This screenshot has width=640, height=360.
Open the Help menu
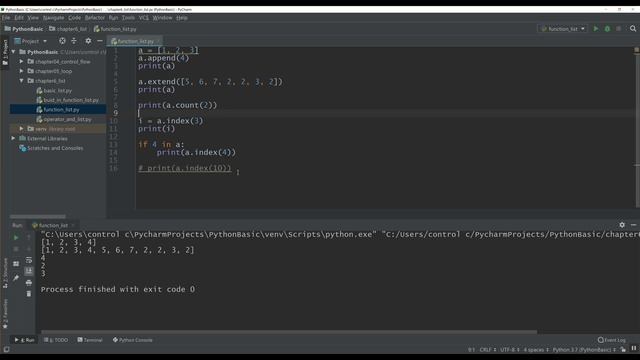pos(182,18)
